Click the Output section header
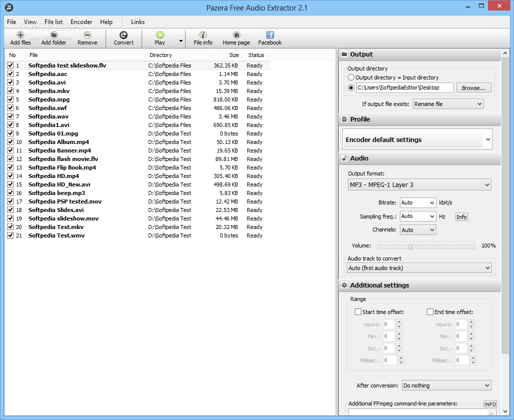Image resolution: width=514 pixels, height=420 pixels. pos(419,54)
